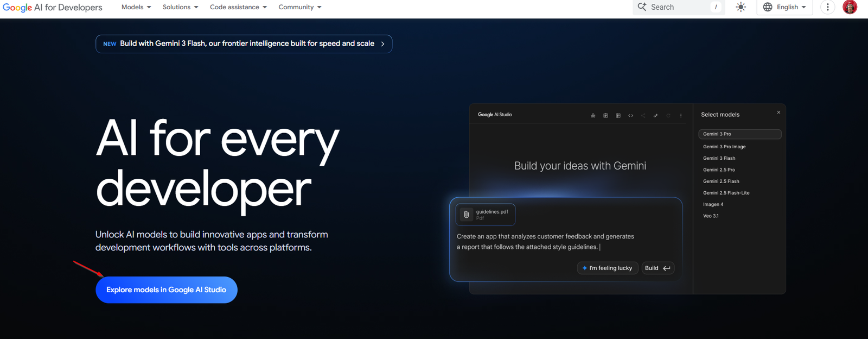Open the Code assistance dropdown
Screen dimensions: 868x339
pyautogui.click(x=238, y=7)
